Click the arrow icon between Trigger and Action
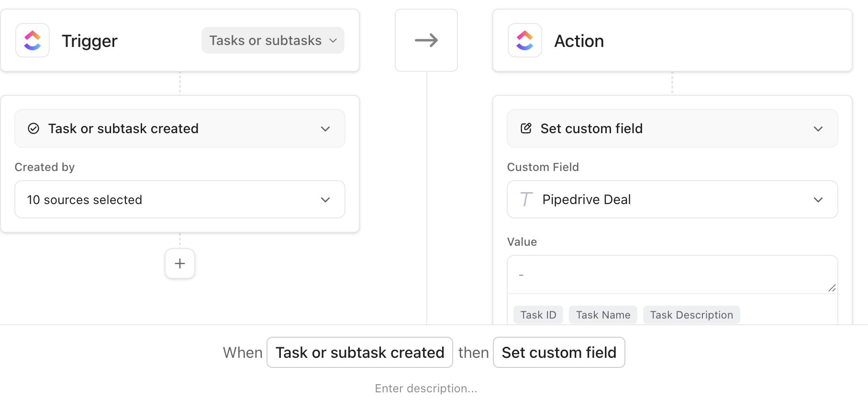Screen dimensions: 868x411 click(x=426, y=40)
